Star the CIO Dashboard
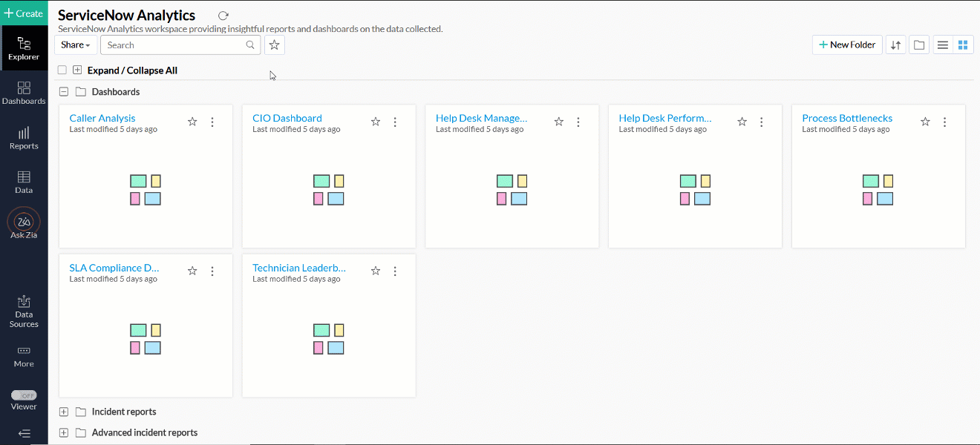 [x=375, y=121]
